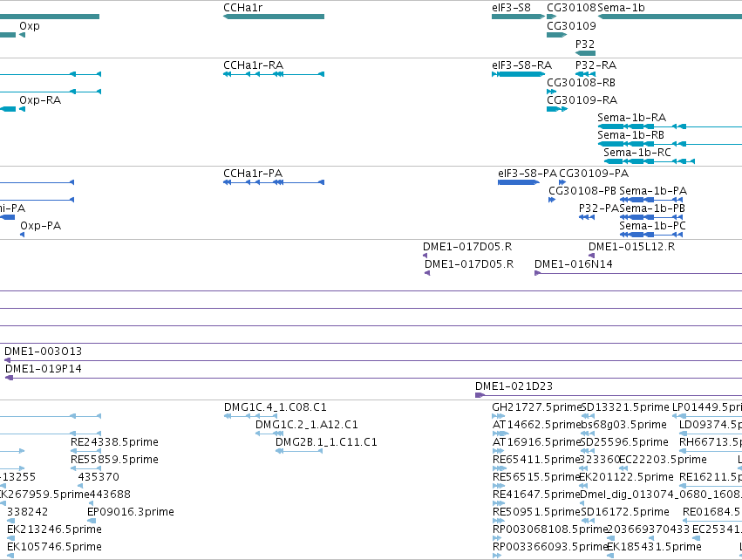This screenshot has height=560, width=742.
Task: Select the DME1-003O13 clone arrowhead
Action: pyautogui.click(x=7, y=360)
